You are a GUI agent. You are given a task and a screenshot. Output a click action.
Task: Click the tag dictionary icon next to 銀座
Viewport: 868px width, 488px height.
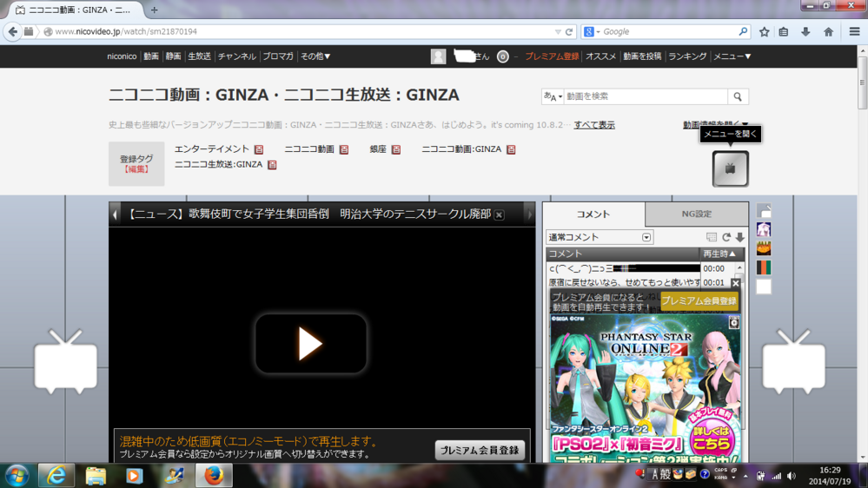[396, 149]
